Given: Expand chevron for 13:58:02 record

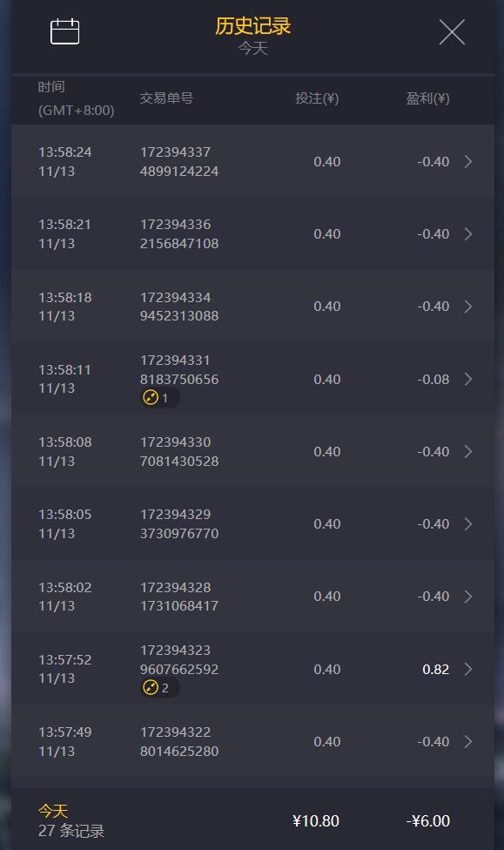Looking at the screenshot, I should 468,597.
